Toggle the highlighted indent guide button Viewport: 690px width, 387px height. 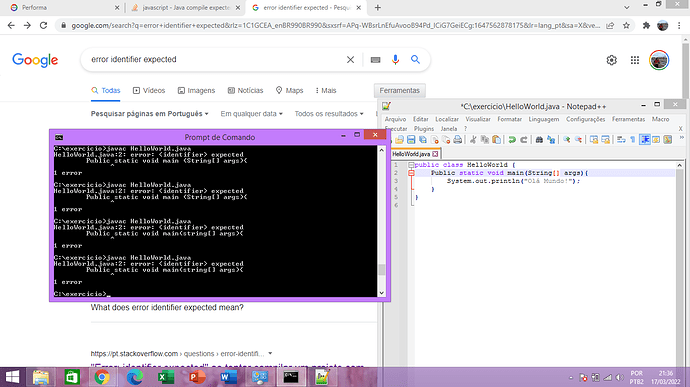[x=645, y=140]
